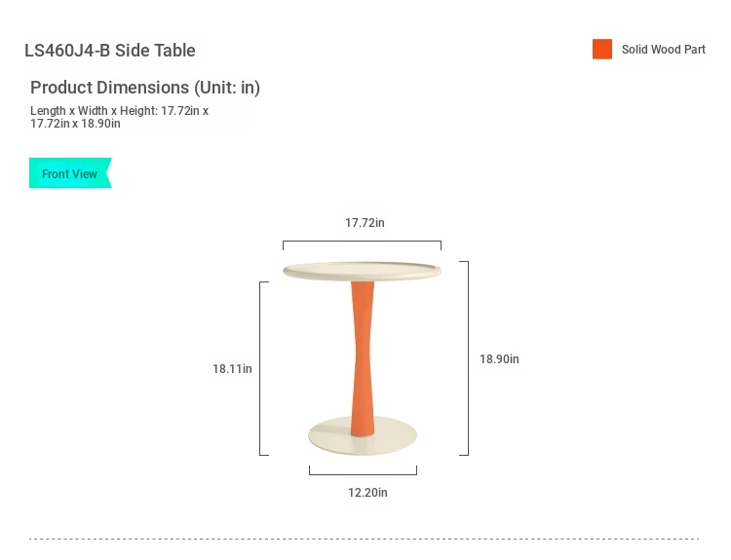
Task: Click the orange Solid Wood Part swatch
Action: point(602,49)
